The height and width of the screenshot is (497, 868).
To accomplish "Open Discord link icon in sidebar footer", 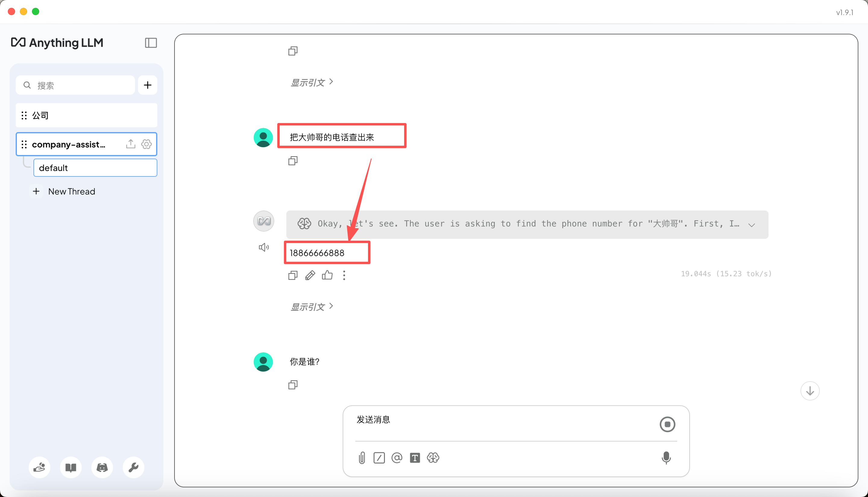I will point(102,467).
